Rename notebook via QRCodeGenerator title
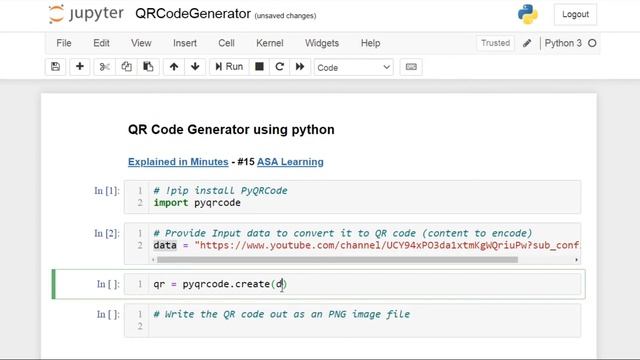This screenshot has width=640, height=360. pyautogui.click(x=193, y=14)
